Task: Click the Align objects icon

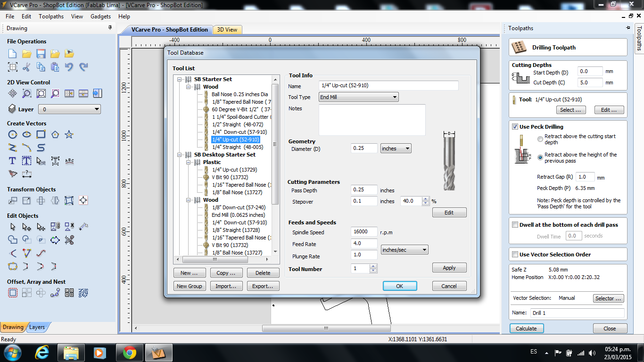Action: [x=83, y=201]
